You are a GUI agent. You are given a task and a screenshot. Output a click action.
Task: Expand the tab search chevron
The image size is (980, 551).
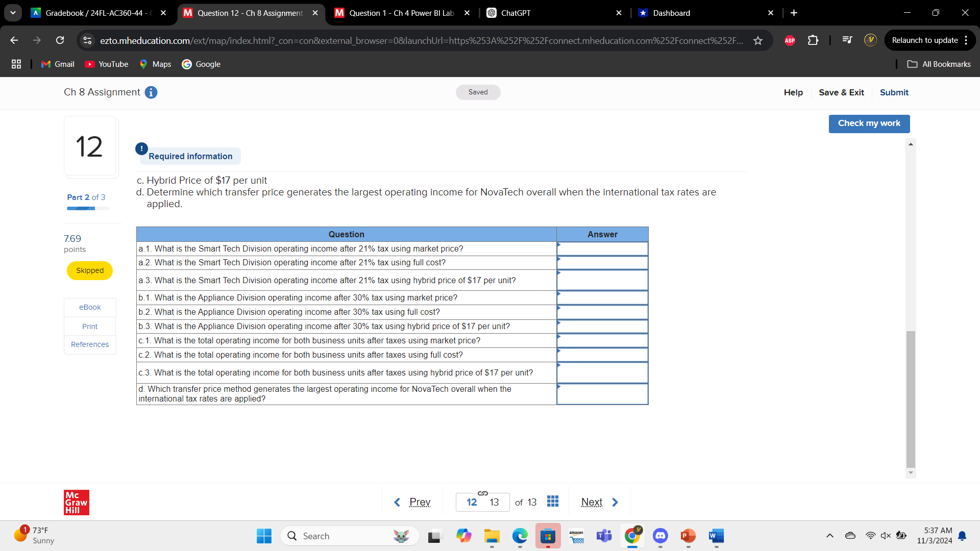13,13
